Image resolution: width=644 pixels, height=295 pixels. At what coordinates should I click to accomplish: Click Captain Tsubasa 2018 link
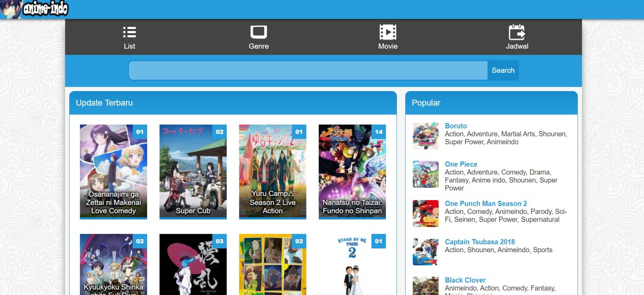(480, 242)
